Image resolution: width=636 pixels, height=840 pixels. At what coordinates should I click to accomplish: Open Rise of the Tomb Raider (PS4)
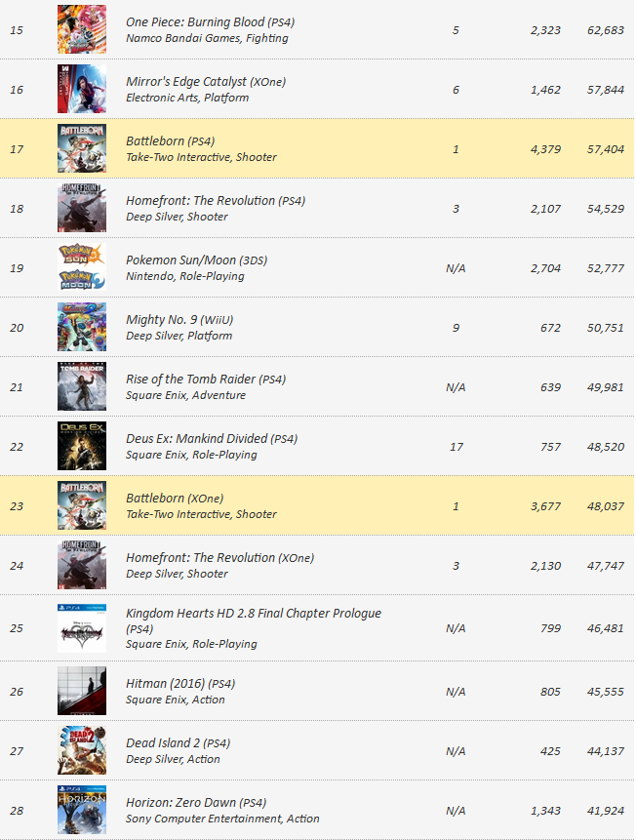coord(206,379)
